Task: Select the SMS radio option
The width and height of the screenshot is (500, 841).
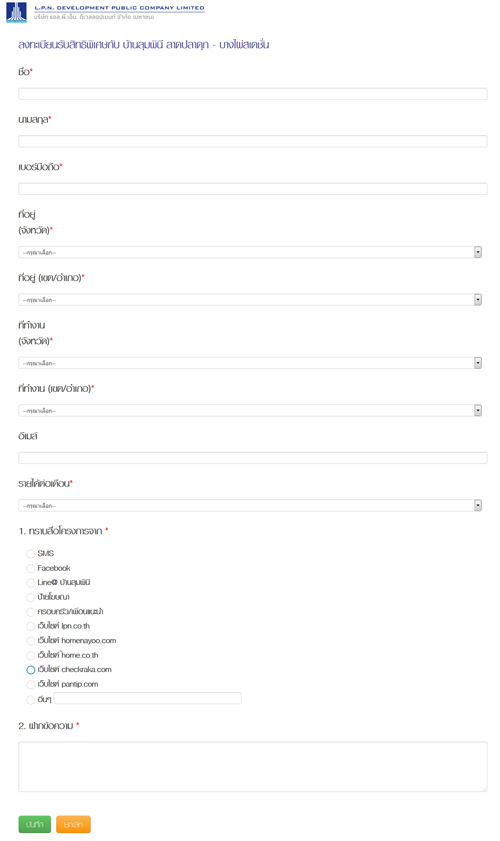Action: [31, 554]
